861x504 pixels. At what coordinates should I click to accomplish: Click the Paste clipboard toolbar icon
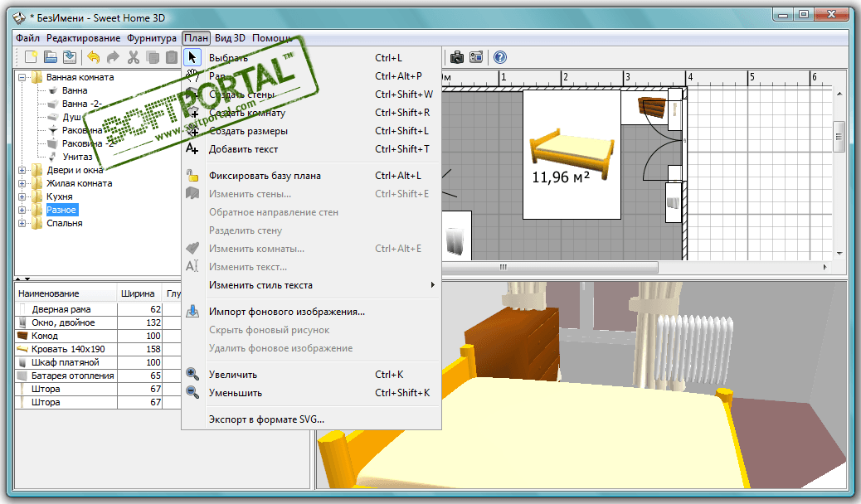click(172, 57)
